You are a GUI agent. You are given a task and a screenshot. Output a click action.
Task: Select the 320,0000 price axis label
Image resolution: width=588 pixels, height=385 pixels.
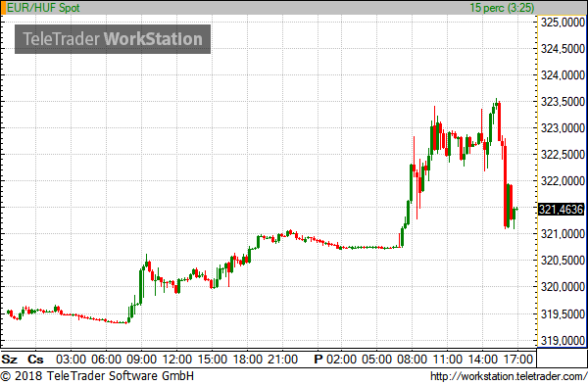[x=563, y=287]
